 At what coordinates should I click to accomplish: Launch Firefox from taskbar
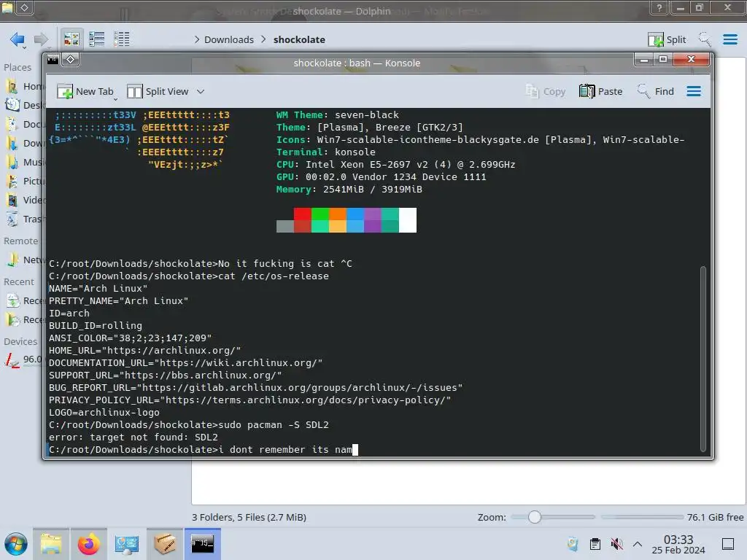point(88,544)
